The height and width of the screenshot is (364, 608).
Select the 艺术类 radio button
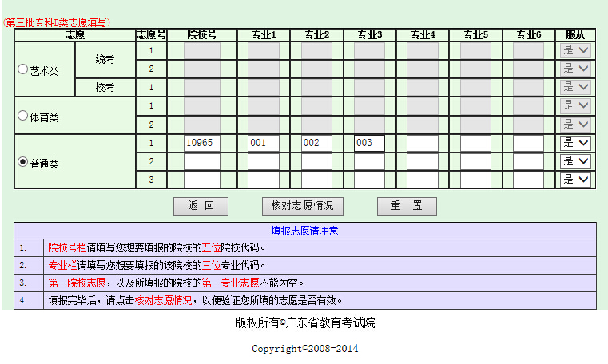(x=23, y=69)
